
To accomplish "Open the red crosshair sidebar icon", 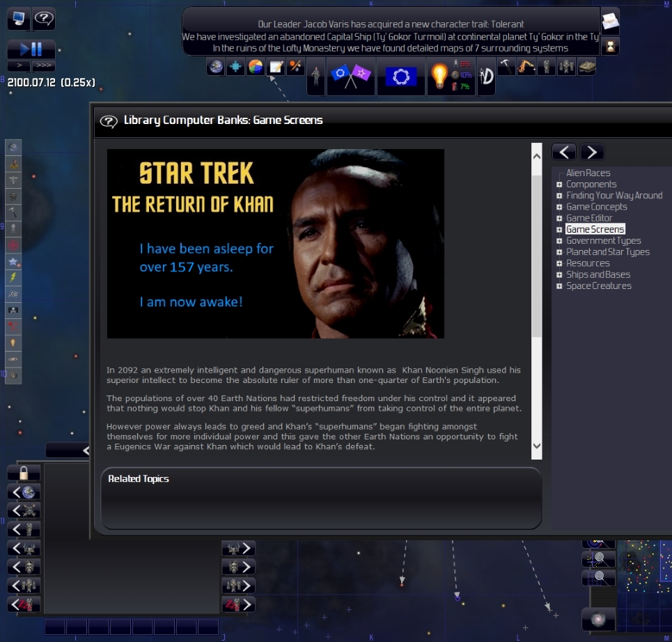I will coord(13,245).
